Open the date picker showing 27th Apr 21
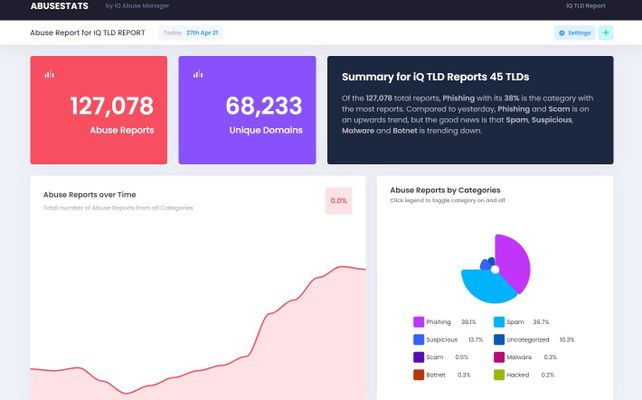 point(202,33)
